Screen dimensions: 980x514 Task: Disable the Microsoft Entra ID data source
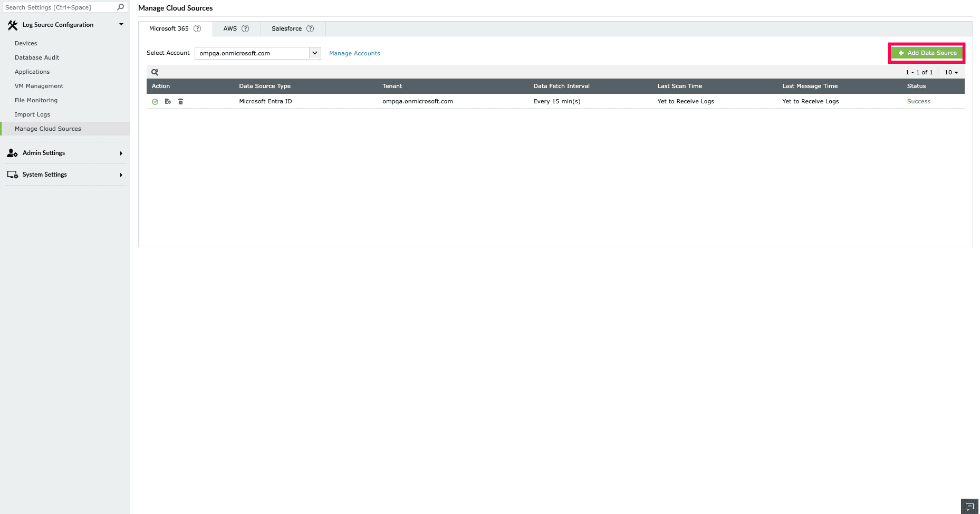[155, 101]
